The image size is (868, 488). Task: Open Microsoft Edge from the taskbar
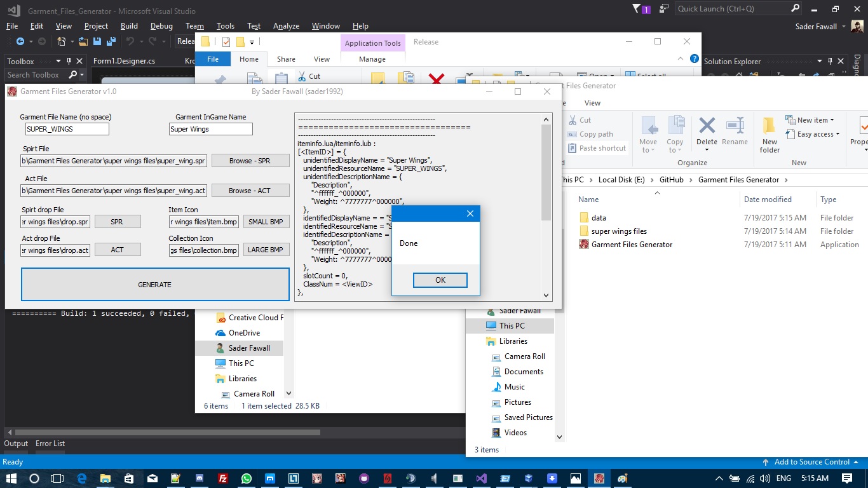point(82,478)
